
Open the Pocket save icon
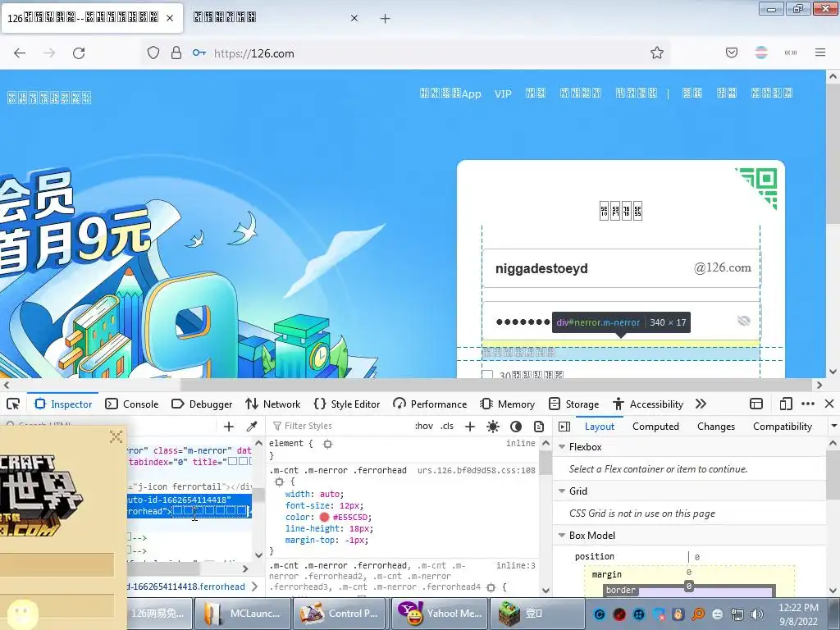(731, 52)
